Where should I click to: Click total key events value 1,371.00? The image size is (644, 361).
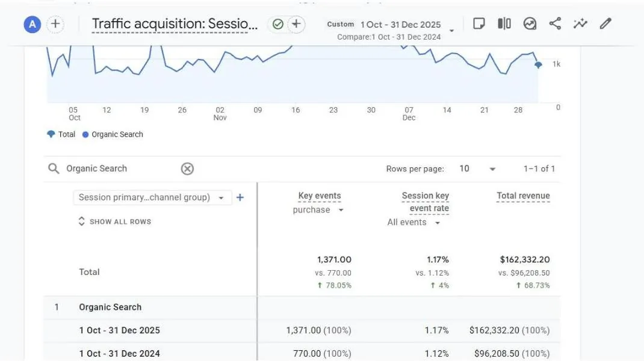334,259
